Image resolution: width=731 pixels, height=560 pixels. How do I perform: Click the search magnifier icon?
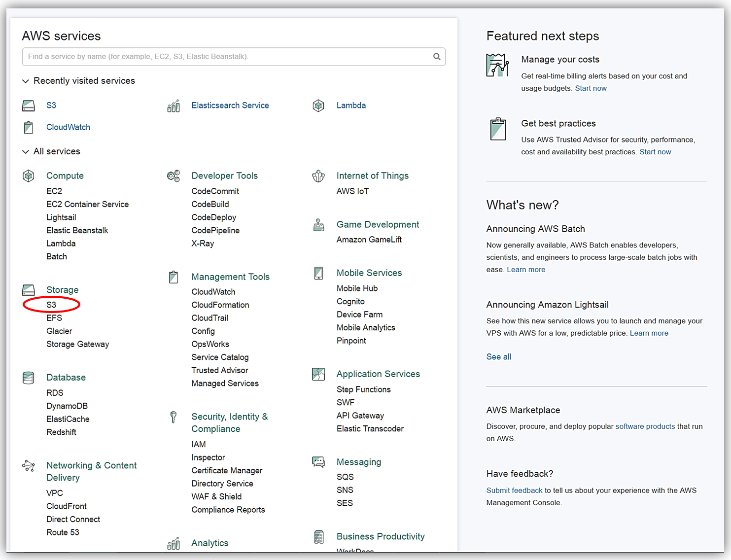(x=436, y=57)
